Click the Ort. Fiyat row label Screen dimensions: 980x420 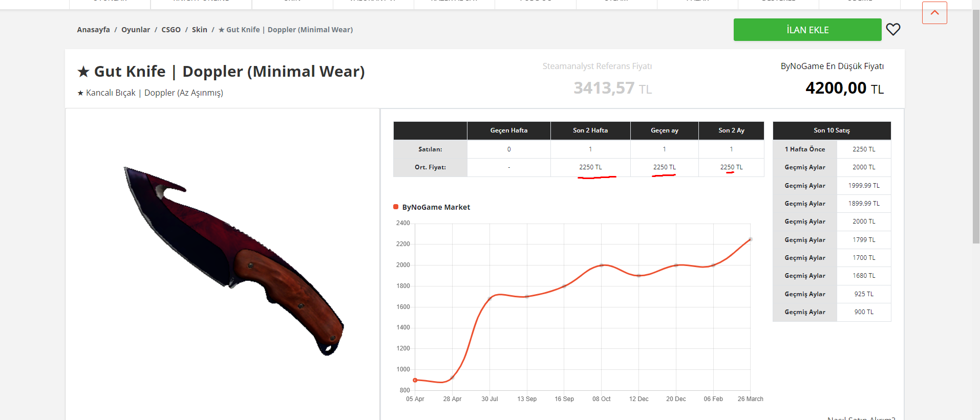(x=430, y=167)
